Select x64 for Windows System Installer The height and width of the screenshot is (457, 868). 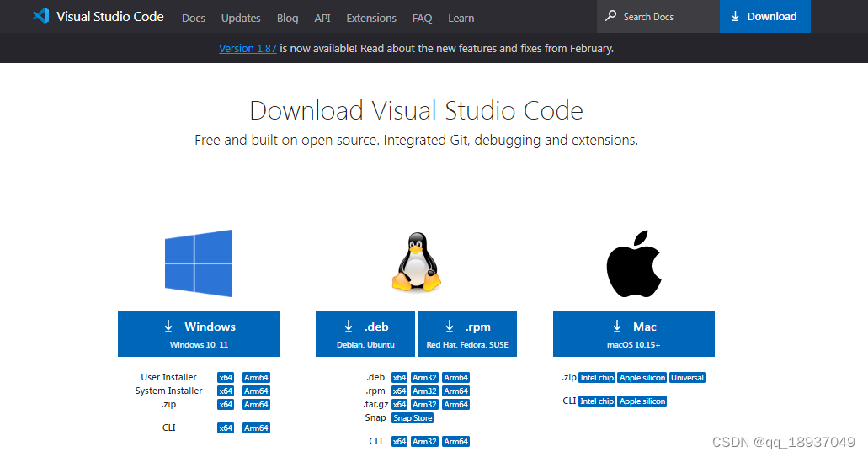[x=226, y=391]
